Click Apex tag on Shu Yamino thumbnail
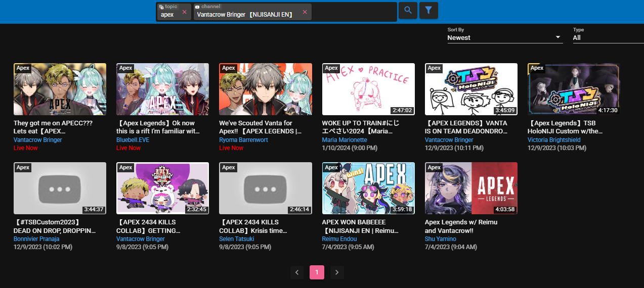The image size is (644, 288). [434, 167]
